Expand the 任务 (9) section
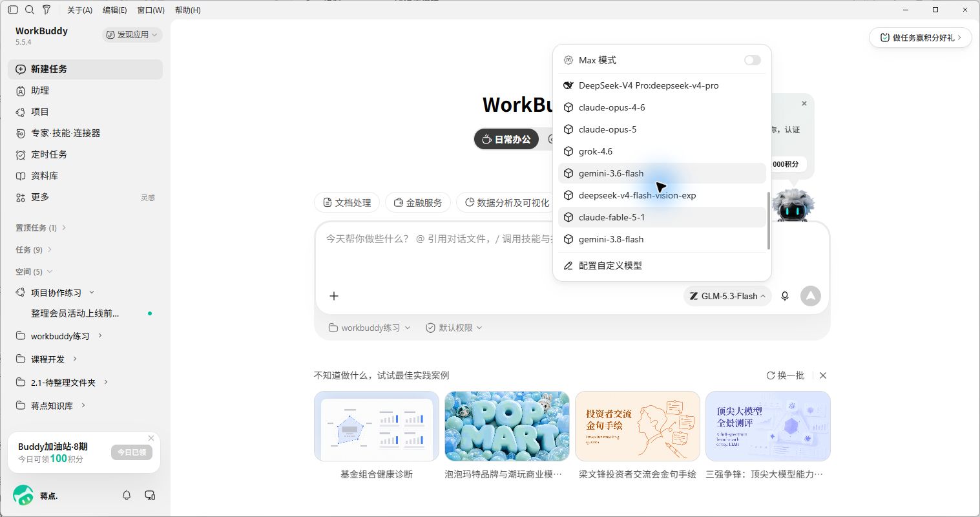This screenshot has width=980, height=517. click(x=34, y=249)
